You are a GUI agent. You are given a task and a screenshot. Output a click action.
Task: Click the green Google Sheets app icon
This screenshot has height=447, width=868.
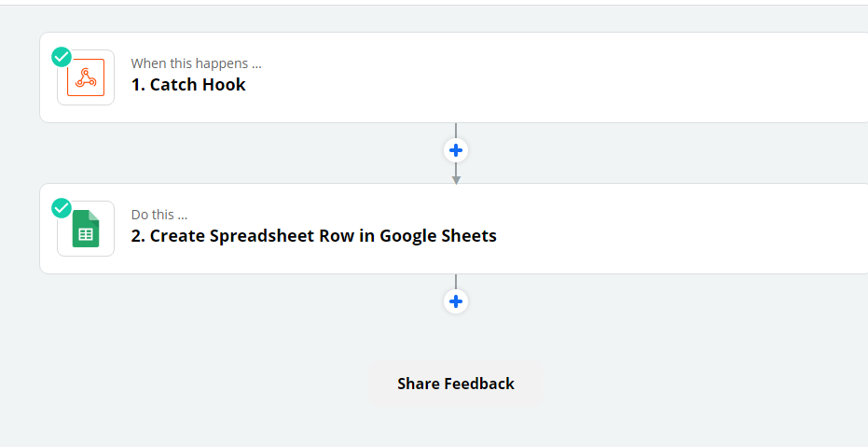coord(86,229)
